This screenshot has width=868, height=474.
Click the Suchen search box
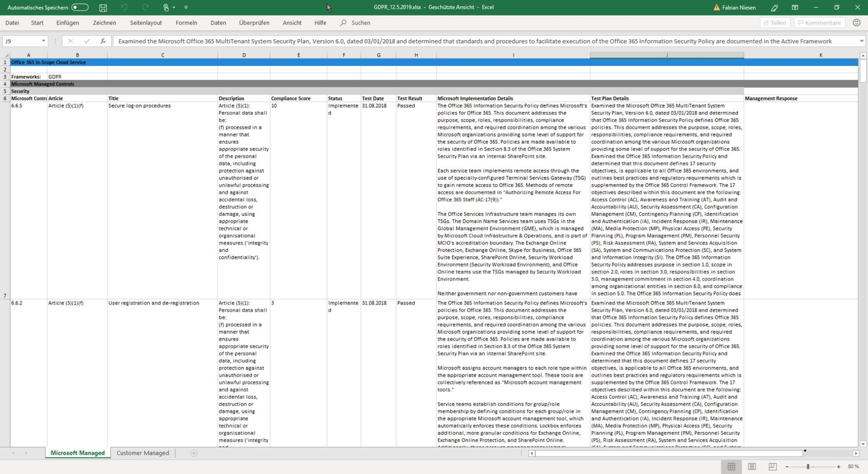tap(355, 23)
